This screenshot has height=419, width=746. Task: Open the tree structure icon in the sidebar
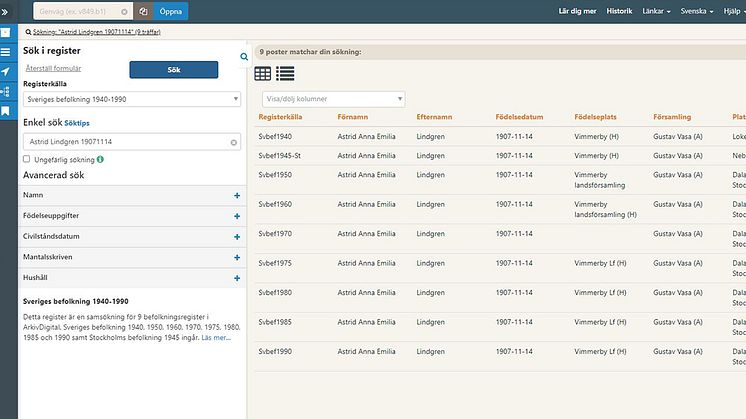5,91
